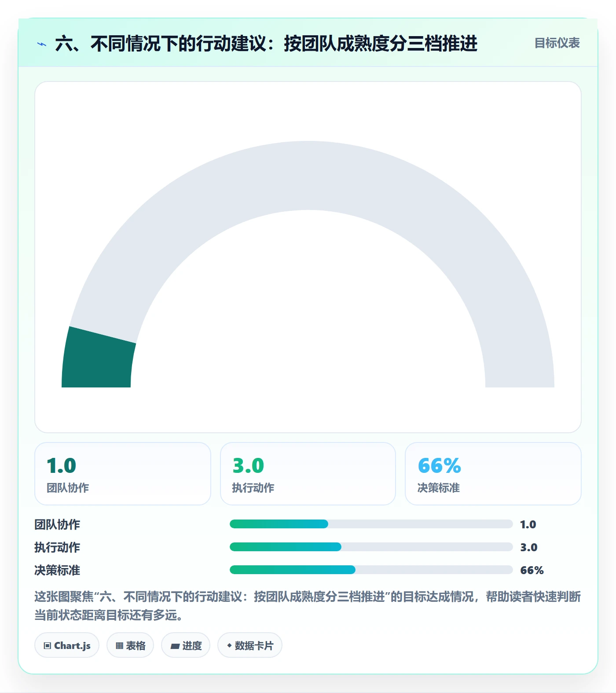Select the 1.0 团队协作 stat card
Screen dimensions: 616x693
tap(123, 474)
